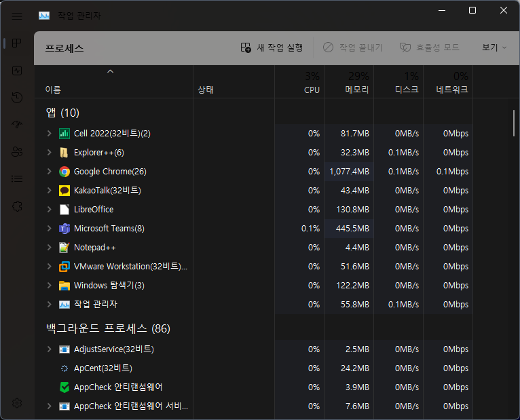Expand the Windows 탐색기 process group
The image size is (520, 420).
click(49, 286)
